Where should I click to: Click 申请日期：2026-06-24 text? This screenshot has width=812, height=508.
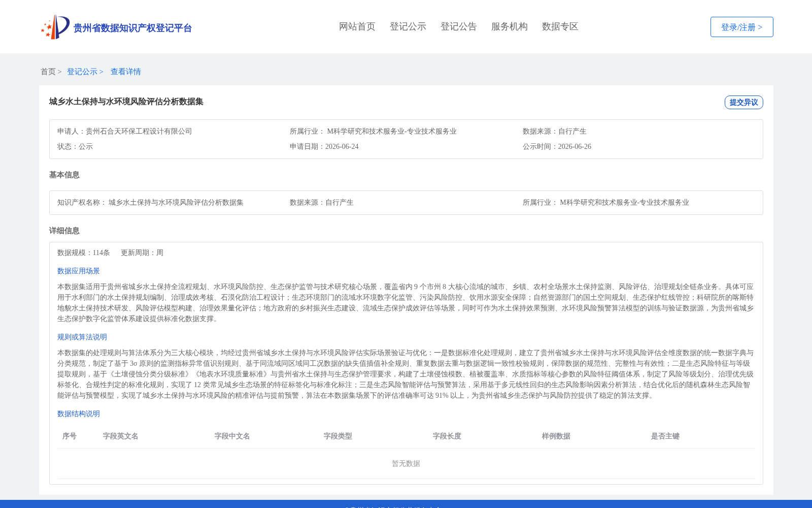point(324,146)
